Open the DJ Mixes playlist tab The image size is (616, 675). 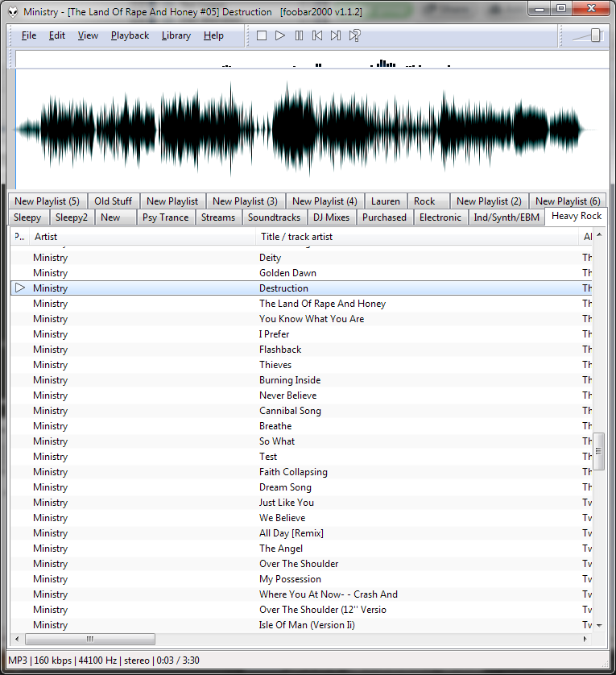point(332,217)
